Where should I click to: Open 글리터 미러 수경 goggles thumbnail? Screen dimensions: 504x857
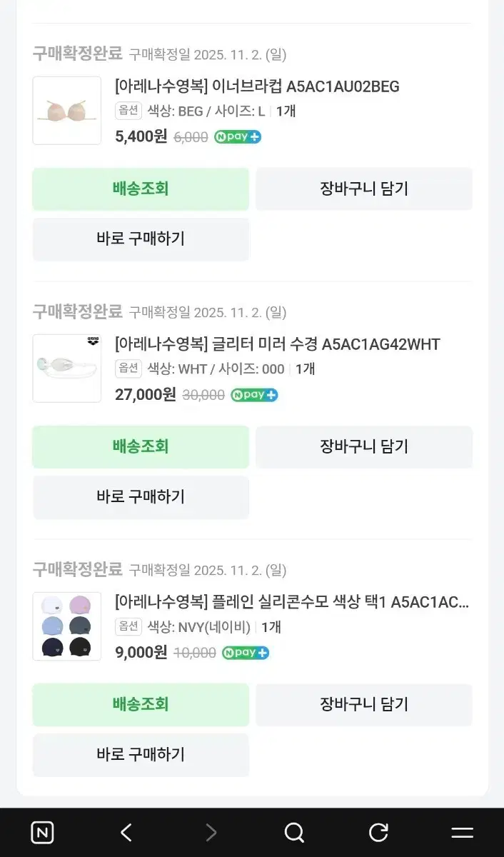pyautogui.click(x=67, y=369)
